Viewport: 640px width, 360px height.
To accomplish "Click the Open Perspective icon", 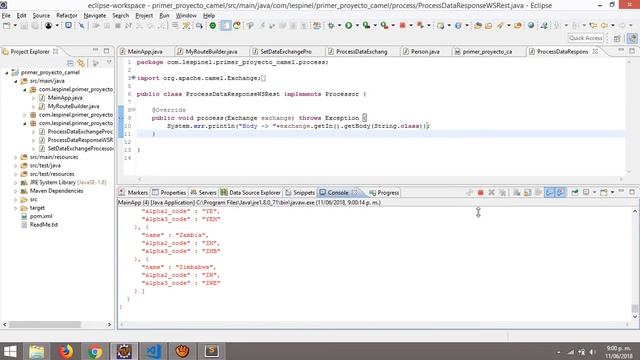I will [x=617, y=38].
